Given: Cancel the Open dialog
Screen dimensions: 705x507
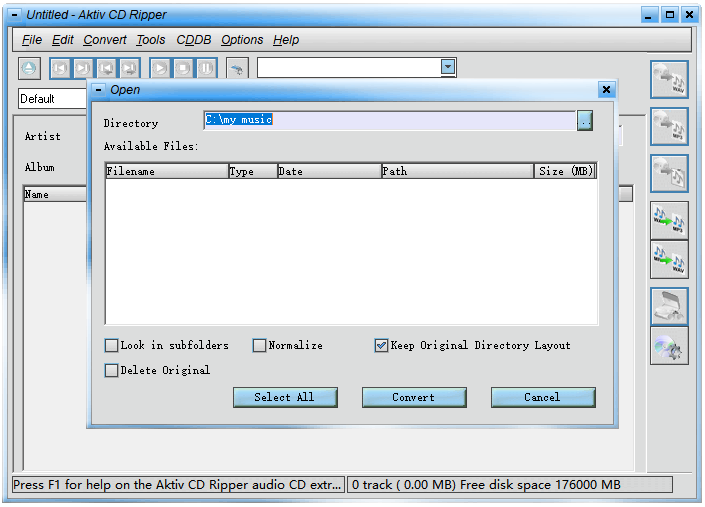Looking at the screenshot, I should point(543,397).
